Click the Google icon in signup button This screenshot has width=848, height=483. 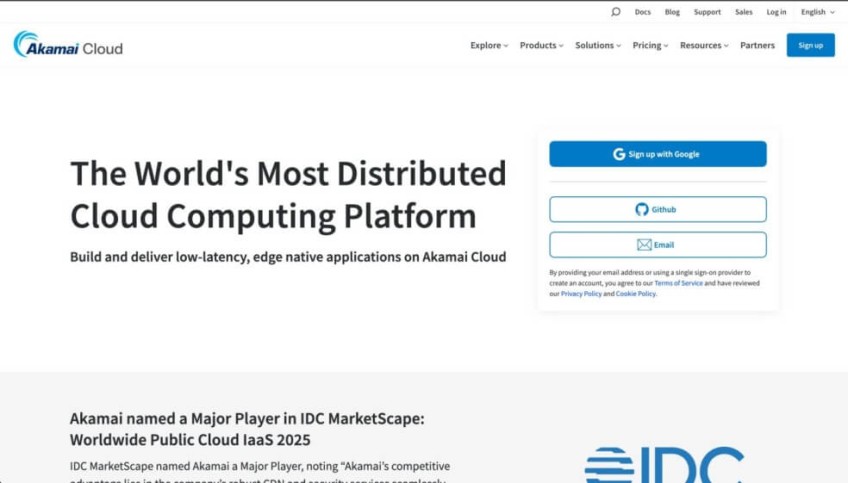click(x=619, y=154)
